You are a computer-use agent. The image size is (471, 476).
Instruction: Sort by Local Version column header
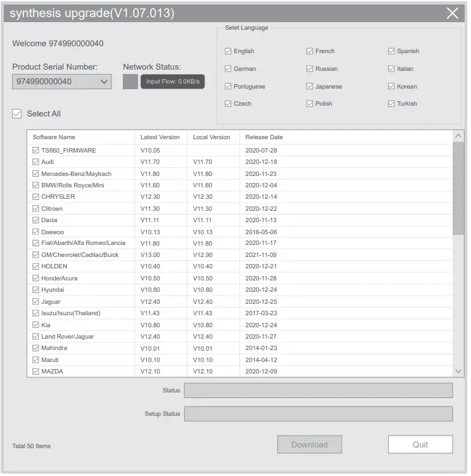213,137
